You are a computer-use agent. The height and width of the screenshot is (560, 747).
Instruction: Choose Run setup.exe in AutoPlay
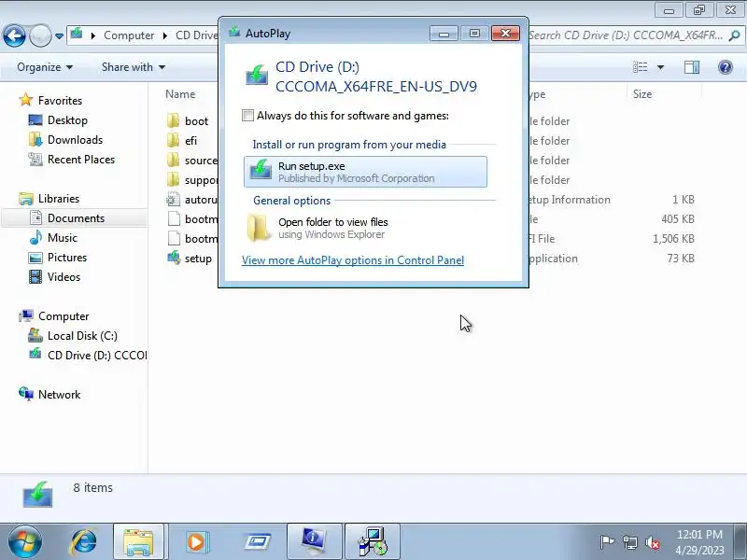point(365,172)
